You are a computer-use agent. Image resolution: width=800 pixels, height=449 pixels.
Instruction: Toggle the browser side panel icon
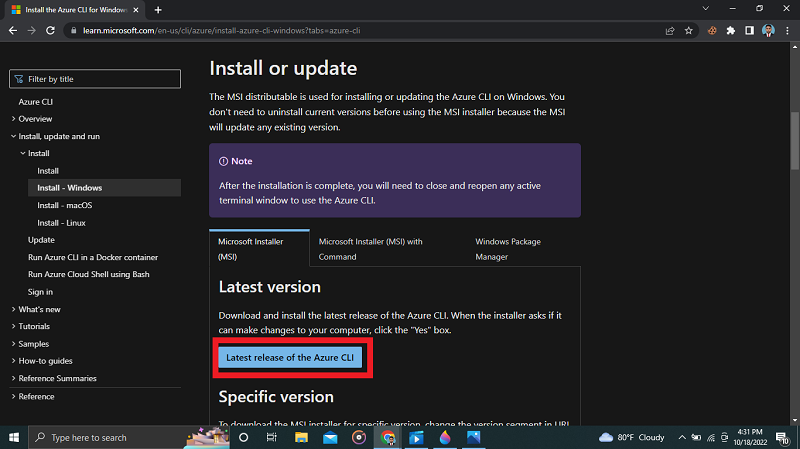[749, 31]
